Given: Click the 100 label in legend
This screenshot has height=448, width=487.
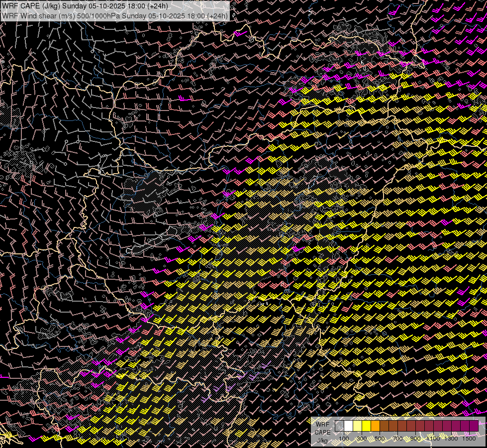Looking at the screenshot, I should [344, 439].
